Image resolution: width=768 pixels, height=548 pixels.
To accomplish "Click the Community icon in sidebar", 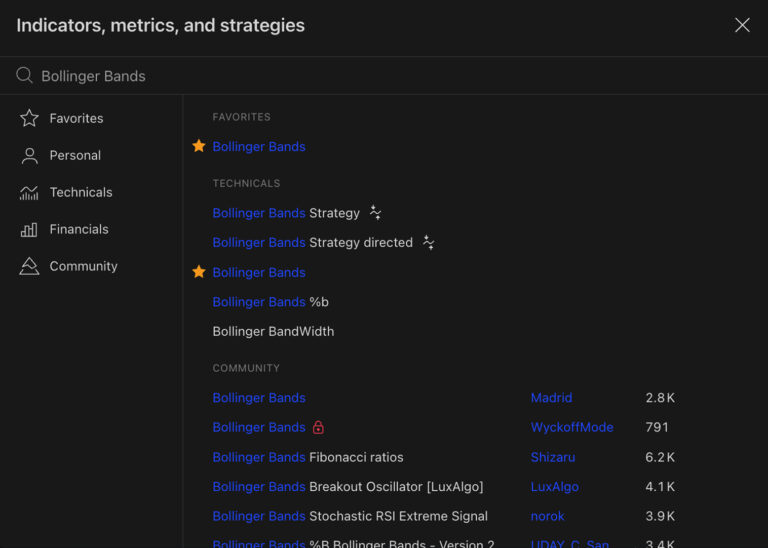I will (x=30, y=266).
